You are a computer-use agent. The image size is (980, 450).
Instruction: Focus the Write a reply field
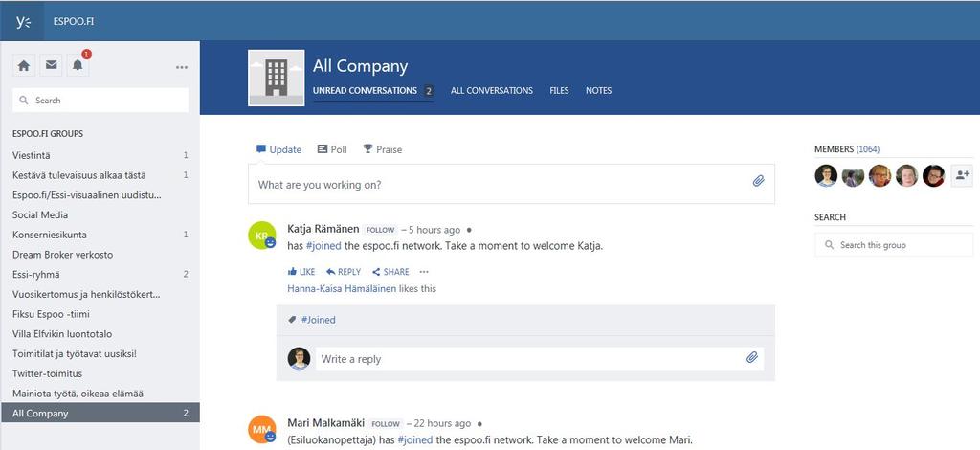pyautogui.click(x=540, y=359)
